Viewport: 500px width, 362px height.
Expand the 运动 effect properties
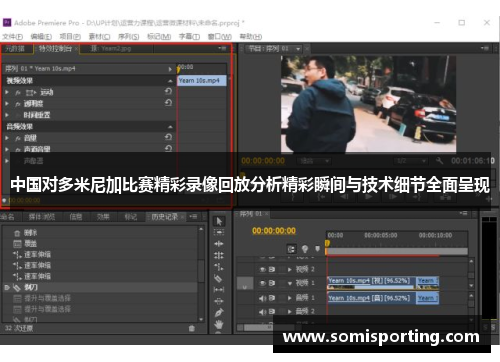[x=7, y=92]
